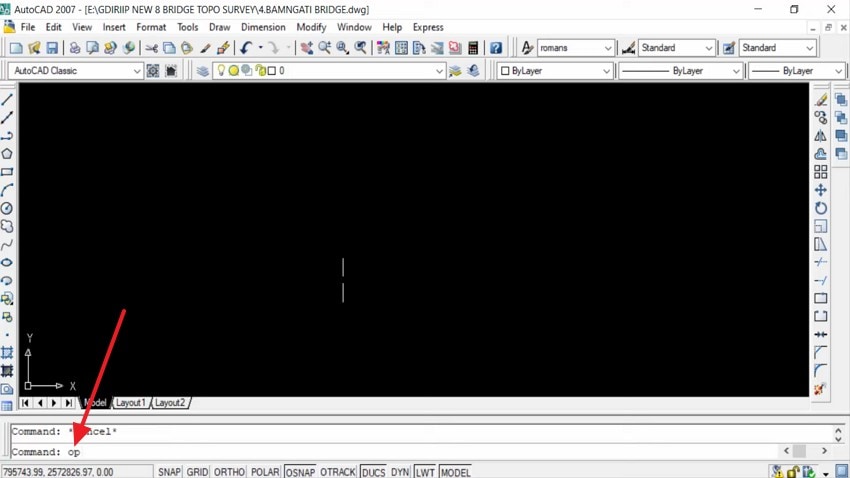
Task: Toggle DUCS in status bar
Action: (x=374, y=472)
